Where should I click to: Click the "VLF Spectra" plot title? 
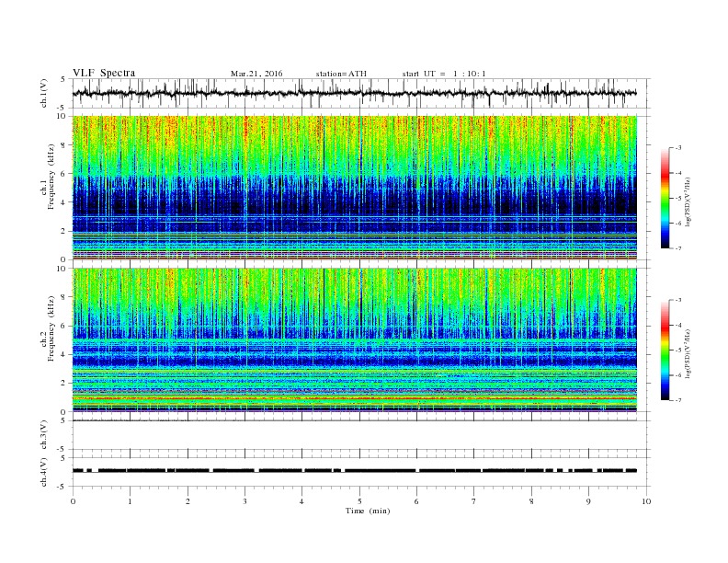tap(104, 73)
